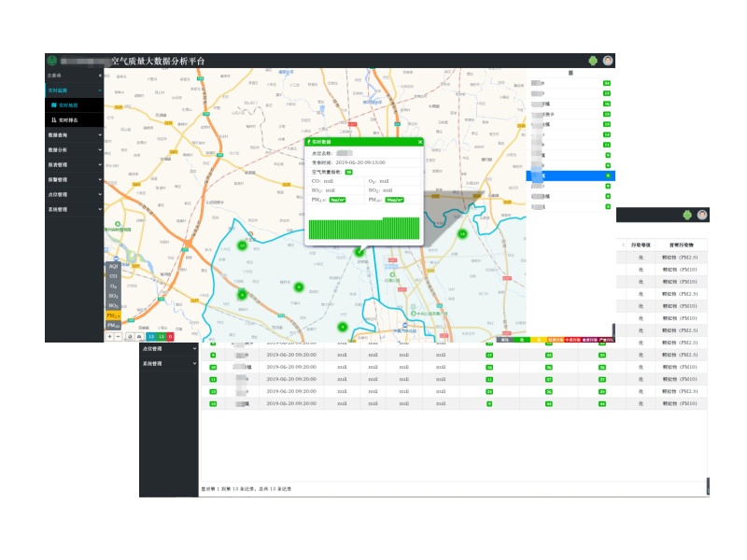Click the blue 13 count button
Image resolution: width=747 pixels, height=560 pixels.
click(x=150, y=336)
